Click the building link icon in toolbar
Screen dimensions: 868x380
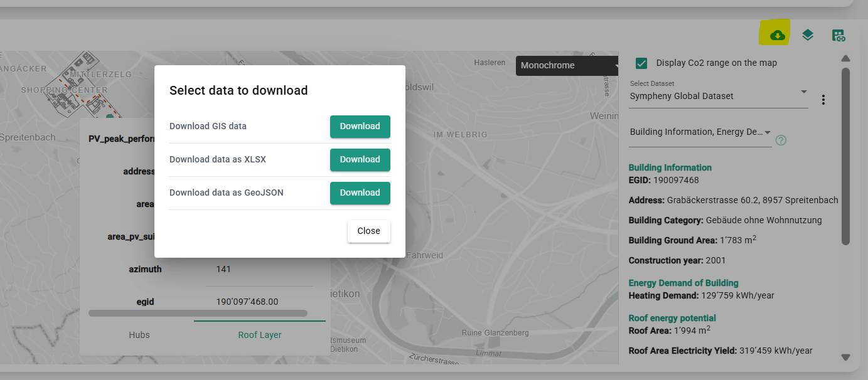pyautogui.click(x=839, y=36)
